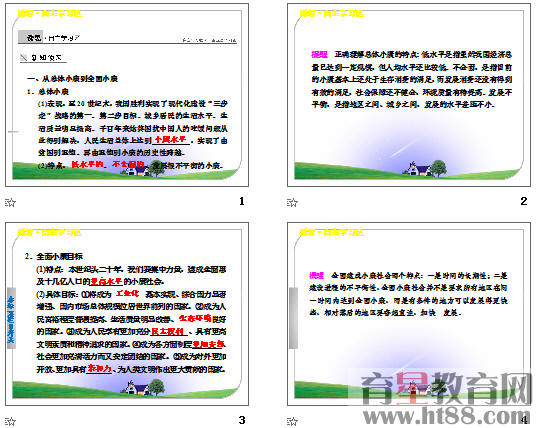Open the www.ht88.com watermark link

[446, 416]
